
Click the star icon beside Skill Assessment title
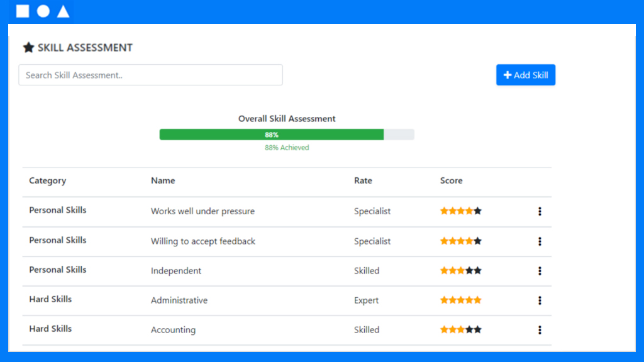click(28, 48)
